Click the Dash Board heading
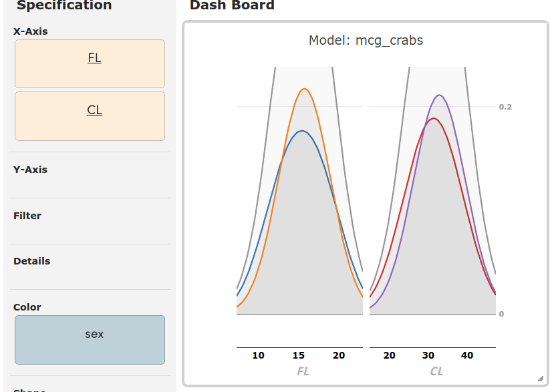The width and height of the screenshot is (550, 392). point(232,5)
